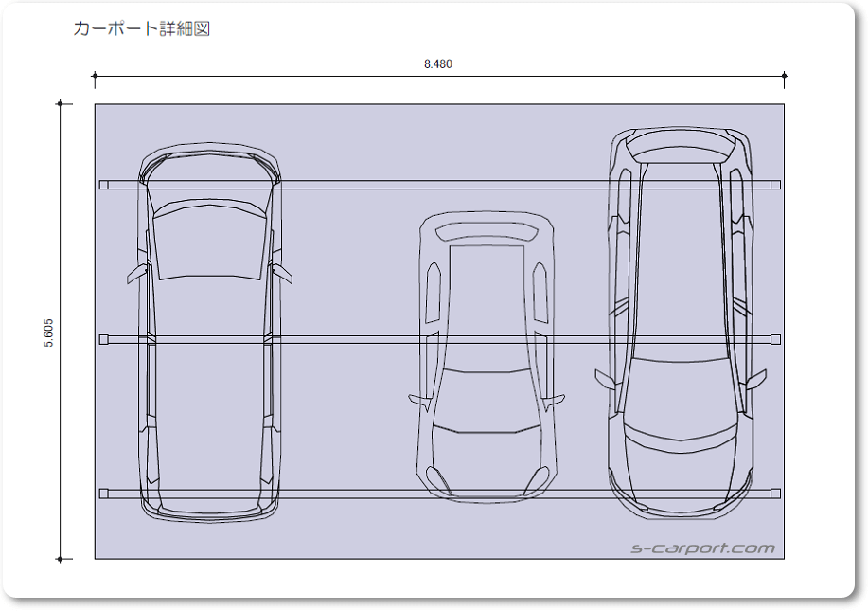Click the 8.480 width dimension label
The width and height of the screenshot is (868, 611).
(438, 64)
